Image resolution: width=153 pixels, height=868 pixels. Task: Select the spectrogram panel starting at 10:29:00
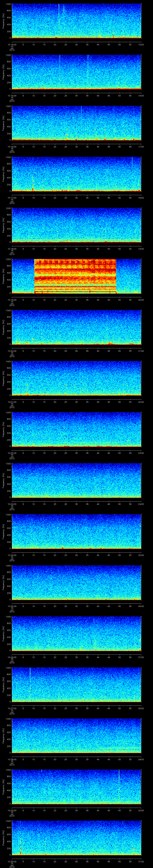(76, 787)
